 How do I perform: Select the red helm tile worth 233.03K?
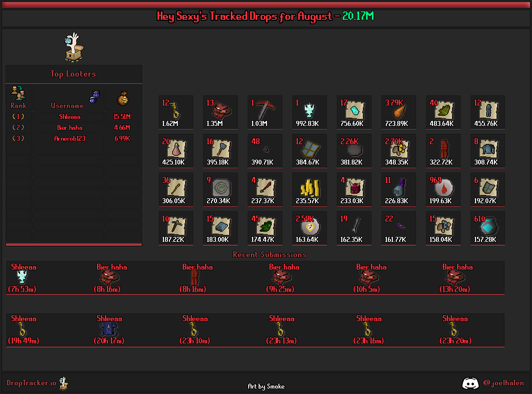(x=354, y=190)
